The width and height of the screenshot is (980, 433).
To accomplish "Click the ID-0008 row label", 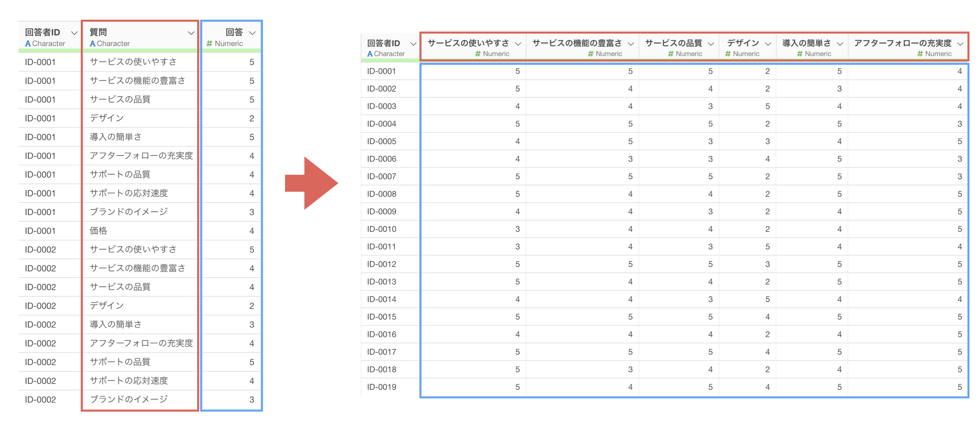I will click(381, 194).
